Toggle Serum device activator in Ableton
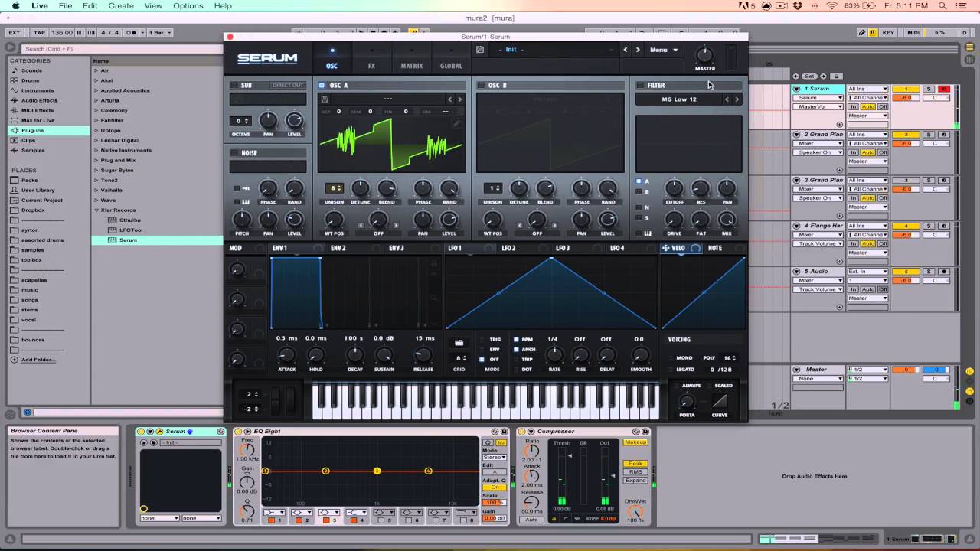This screenshot has height=551, width=980. [142, 432]
